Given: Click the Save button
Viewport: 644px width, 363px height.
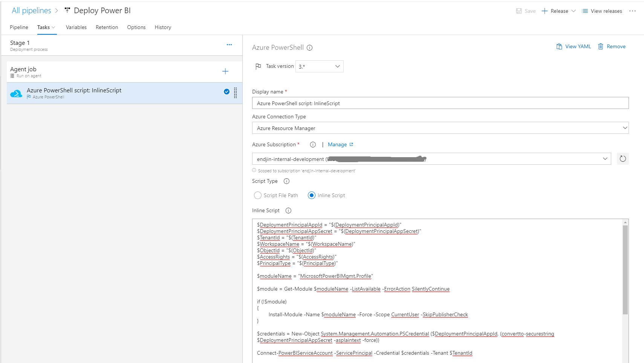Looking at the screenshot, I should coord(526,11).
